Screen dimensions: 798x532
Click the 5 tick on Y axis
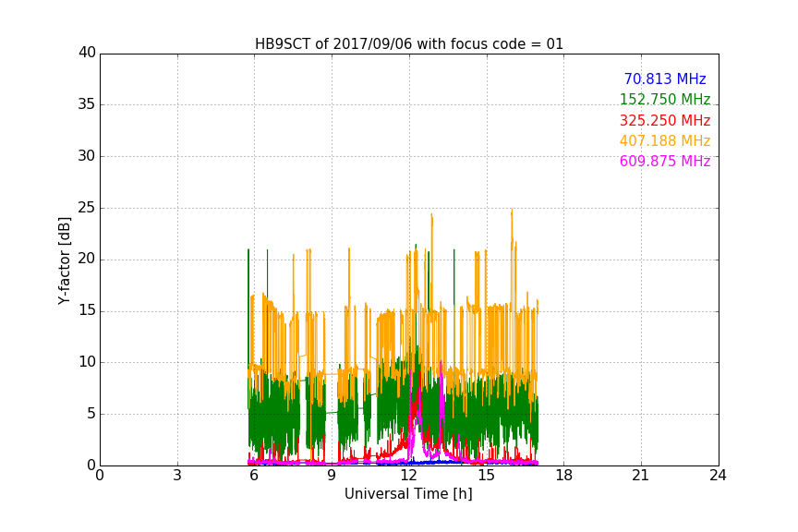point(91,414)
